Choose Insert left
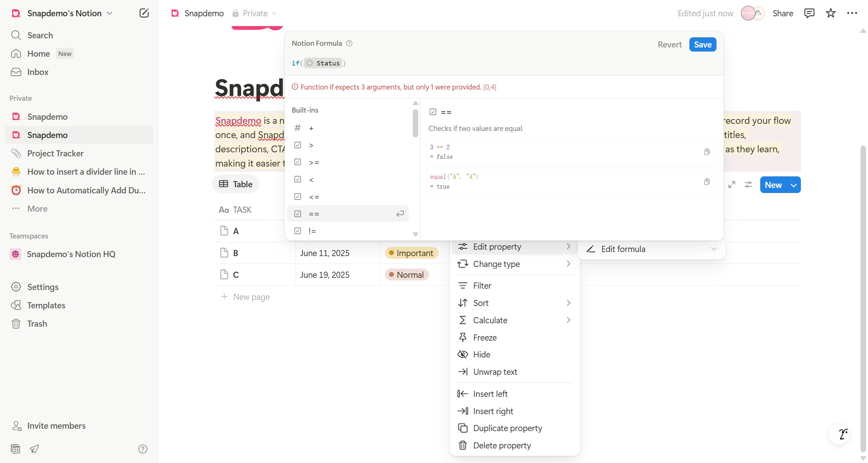 [514, 394]
